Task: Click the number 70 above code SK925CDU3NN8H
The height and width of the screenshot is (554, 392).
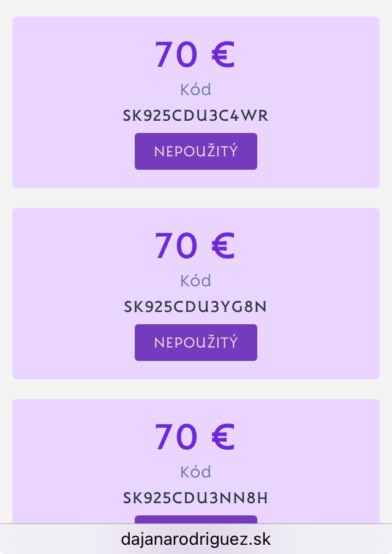Action: coord(176,438)
